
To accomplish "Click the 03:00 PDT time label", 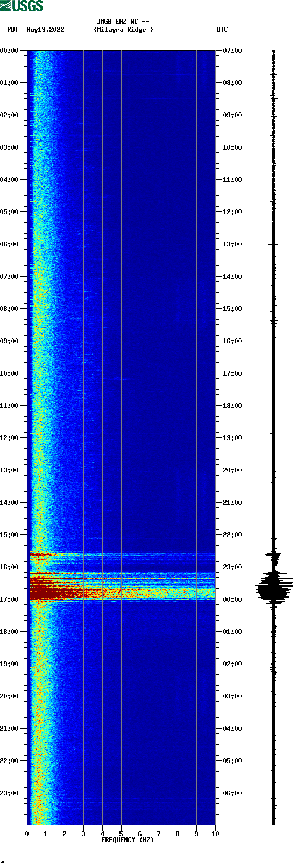I will coord(9,147).
